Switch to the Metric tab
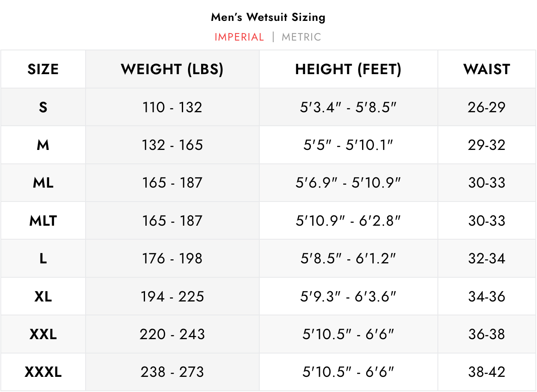This screenshot has height=392, width=537. pos(301,37)
